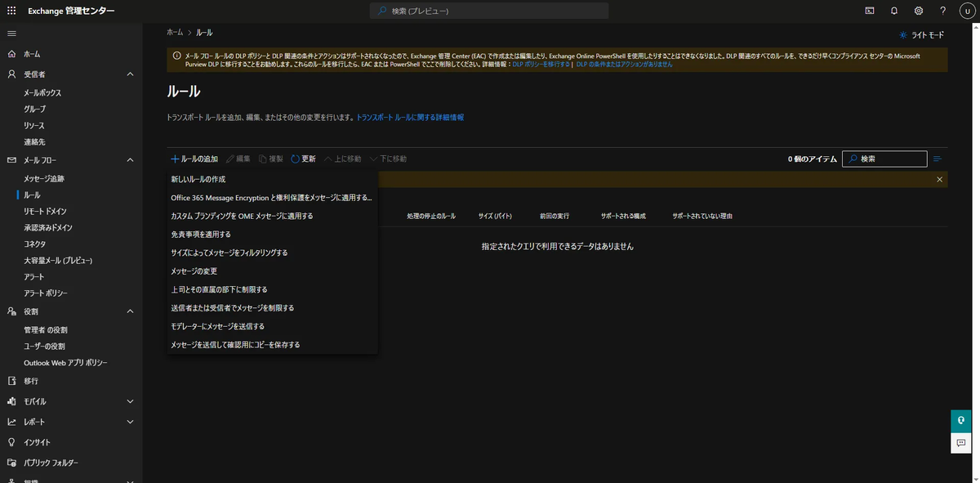Image resolution: width=980 pixels, height=483 pixels.
Task: Click 編集 pencil in the toolbar
Action: [x=238, y=159]
